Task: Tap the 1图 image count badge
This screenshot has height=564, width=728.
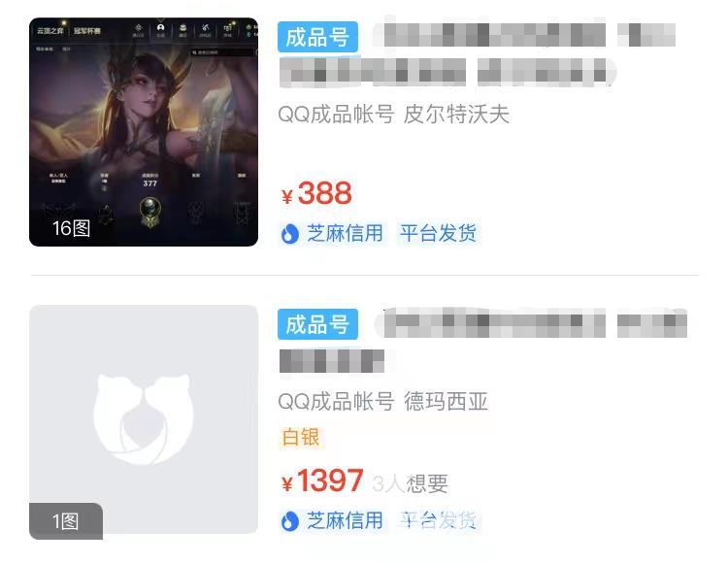Action: click(66, 521)
